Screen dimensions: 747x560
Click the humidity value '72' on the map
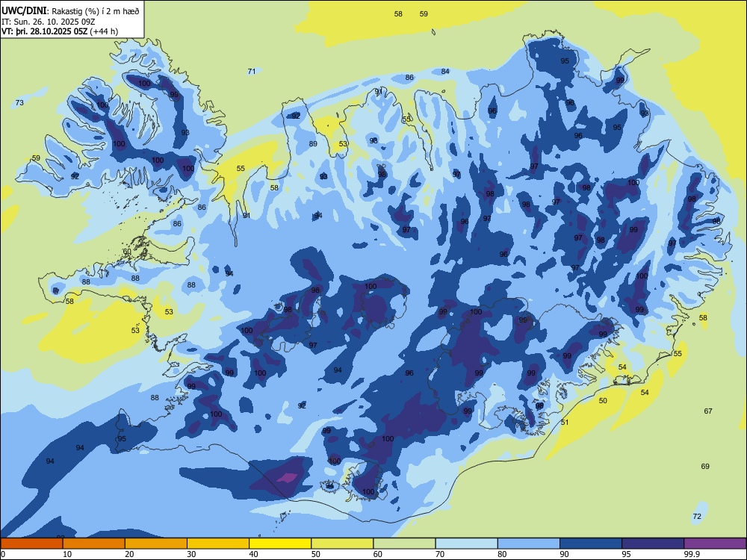[x=696, y=516]
